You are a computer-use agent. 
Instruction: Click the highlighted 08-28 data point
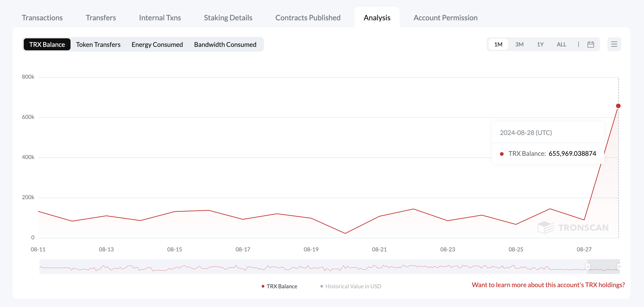pyautogui.click(x=618, y=106)
